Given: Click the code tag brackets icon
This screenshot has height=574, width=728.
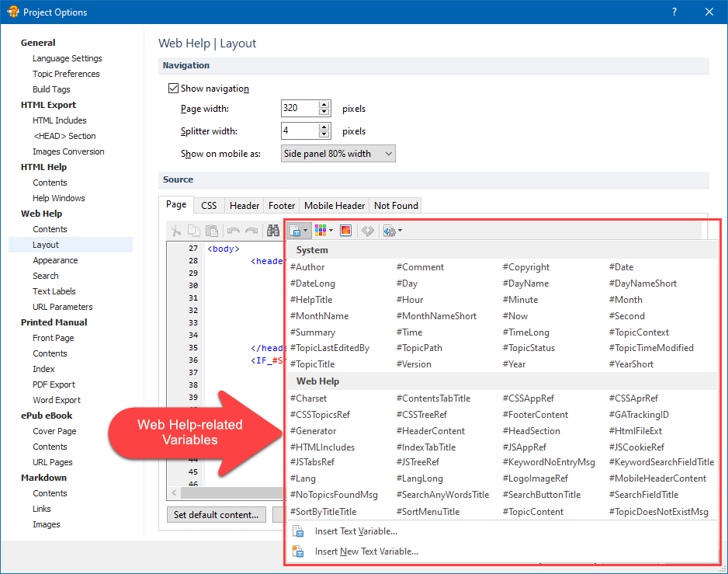Looking at the screenshot, I should [368, 231].
